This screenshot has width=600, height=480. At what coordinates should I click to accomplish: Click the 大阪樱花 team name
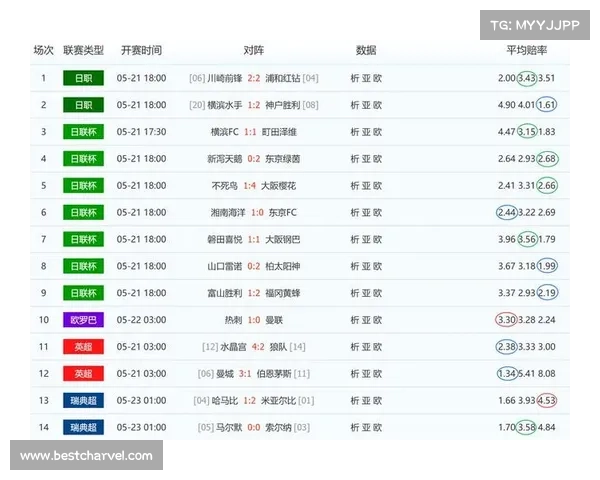click(x=278, y=186)
